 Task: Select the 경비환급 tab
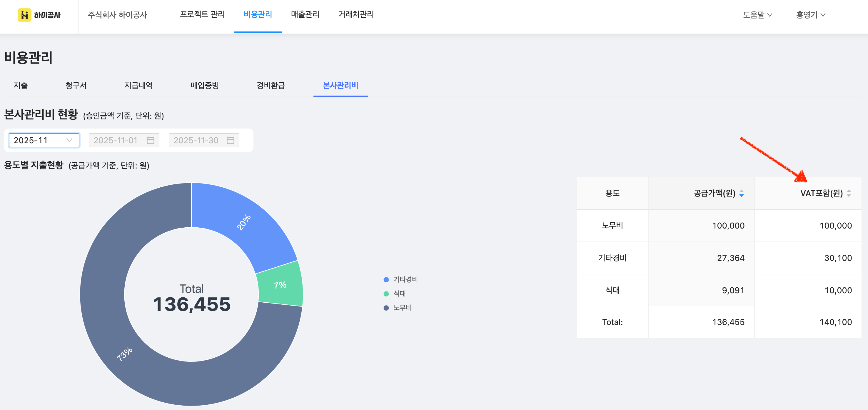(271, 86)
